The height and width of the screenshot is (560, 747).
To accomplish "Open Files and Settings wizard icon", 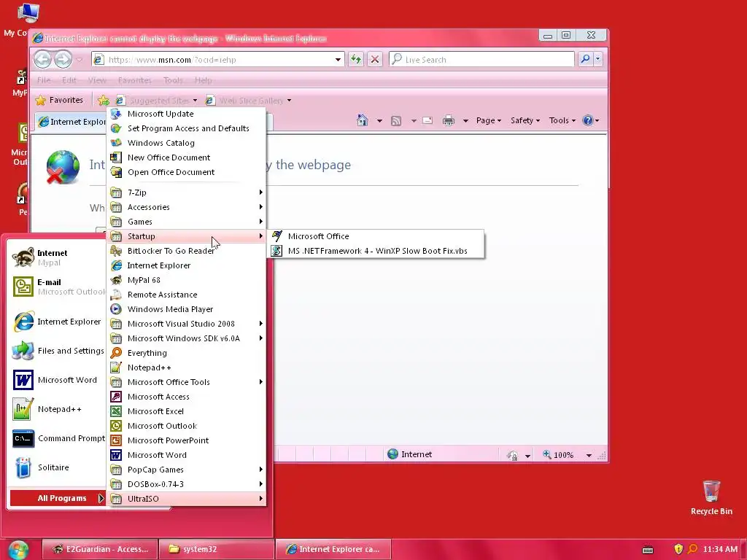I will 23,351.
